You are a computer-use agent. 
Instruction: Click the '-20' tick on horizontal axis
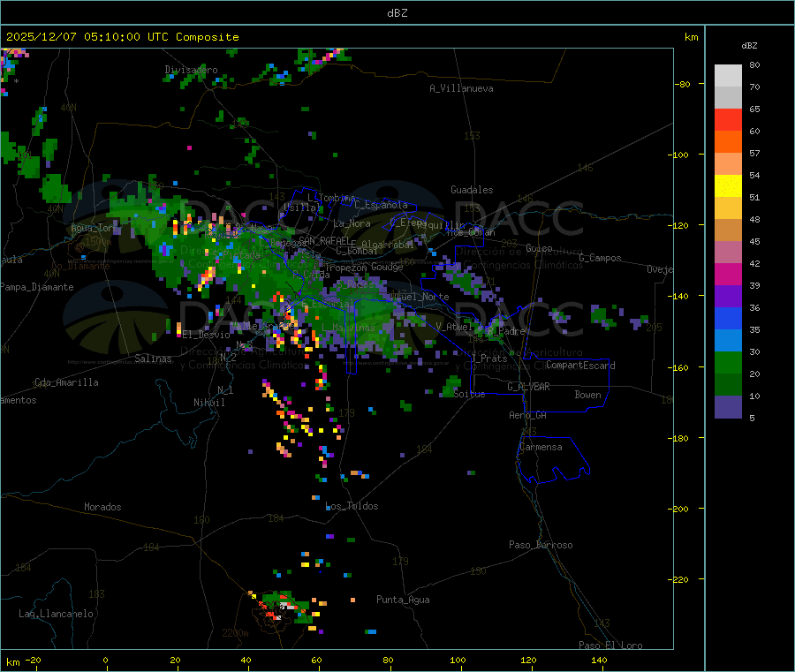click(x=34, y=660)
